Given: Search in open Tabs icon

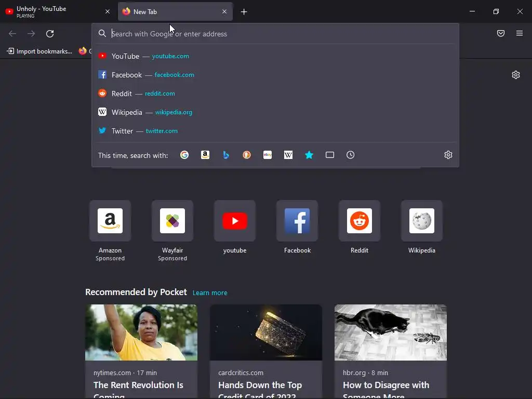Looking at the screenshot, I should 330,155.
